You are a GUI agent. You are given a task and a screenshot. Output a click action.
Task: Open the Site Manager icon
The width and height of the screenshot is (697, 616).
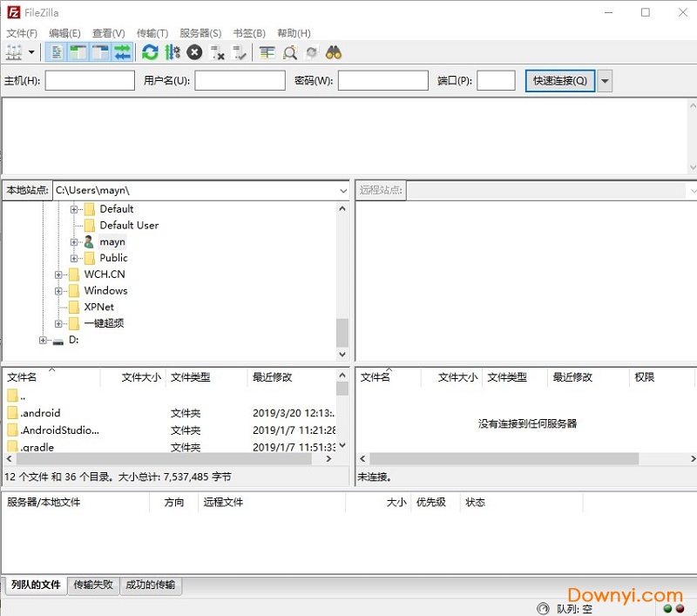click(14, 52)
